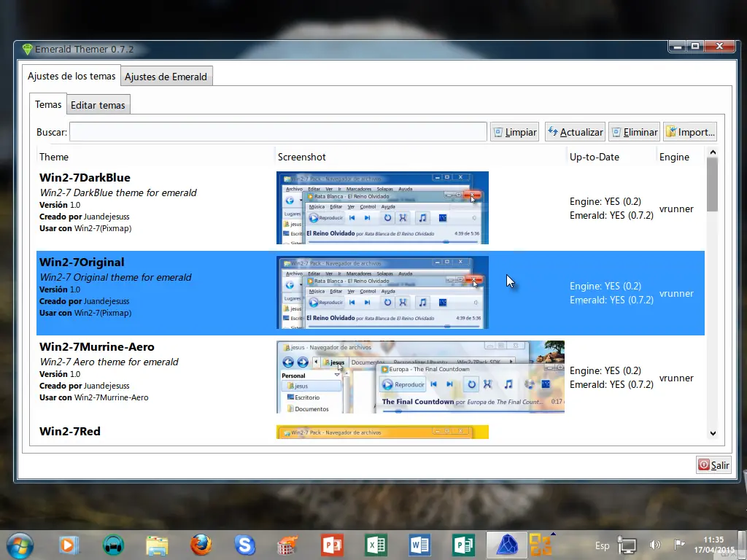Image resolution: width=747 pixels, height=560 pixels.
Task: Launch the media player taskbar icon
Action: pos(69,545)
